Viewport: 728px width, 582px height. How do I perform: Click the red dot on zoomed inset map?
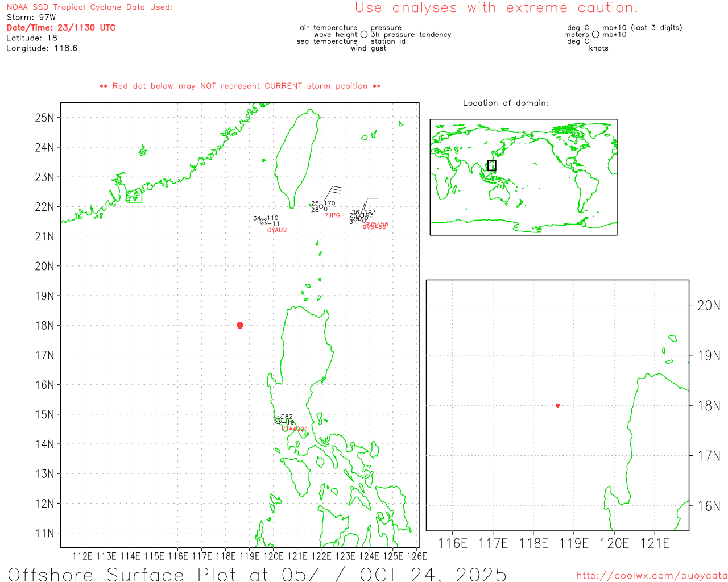point(557,405)
